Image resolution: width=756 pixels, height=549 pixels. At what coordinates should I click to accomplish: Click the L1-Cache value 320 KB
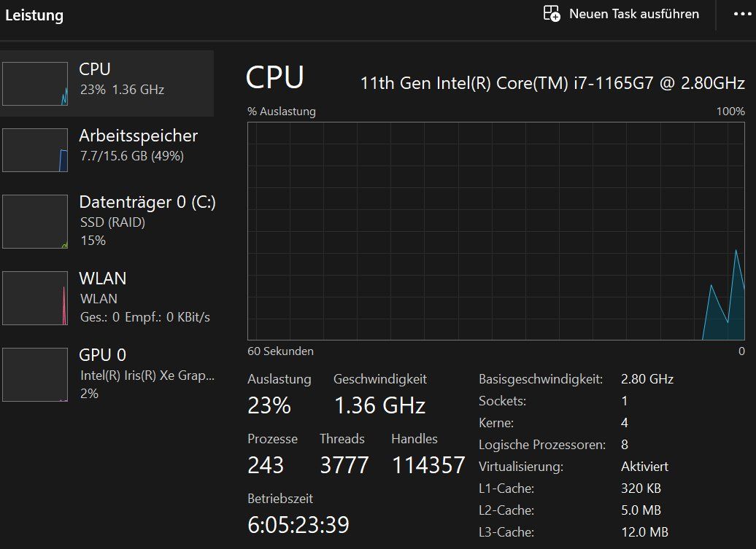[x=641, y=488]
